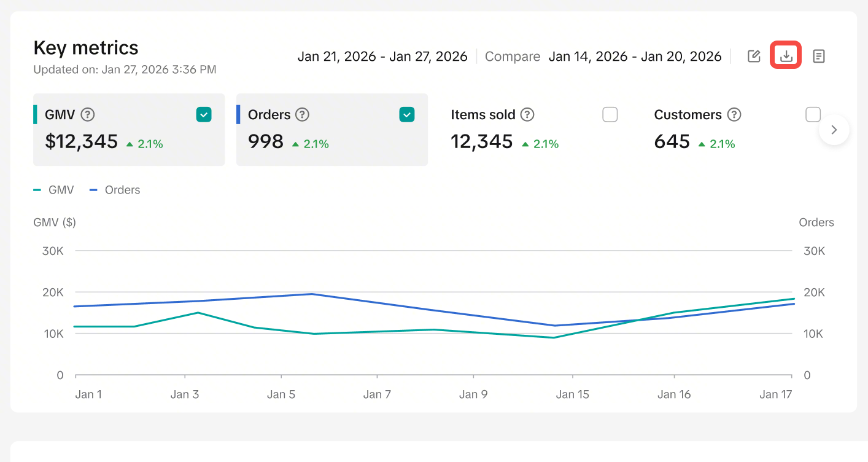The width and height of the screenshot is (868, 462).
Task: Tick the Customers metric checkbox
Action: pyautogui.click(x=813, y=114)
